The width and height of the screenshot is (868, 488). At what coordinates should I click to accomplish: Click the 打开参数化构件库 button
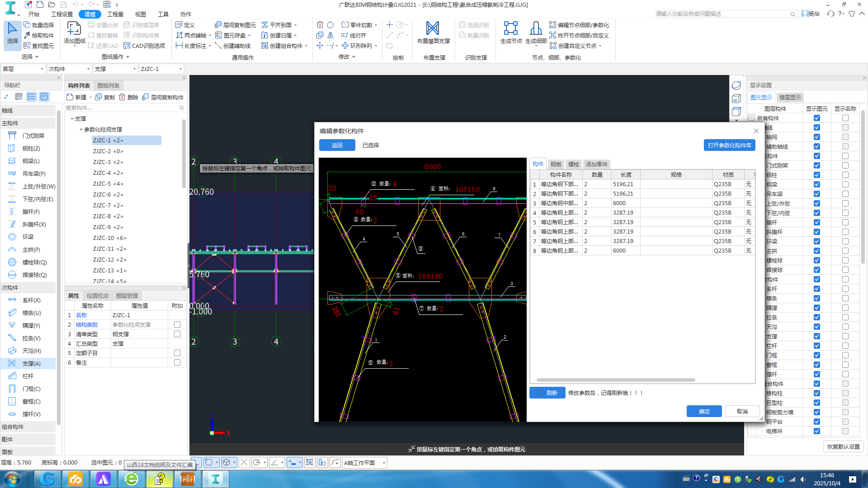tap(729, 145)
